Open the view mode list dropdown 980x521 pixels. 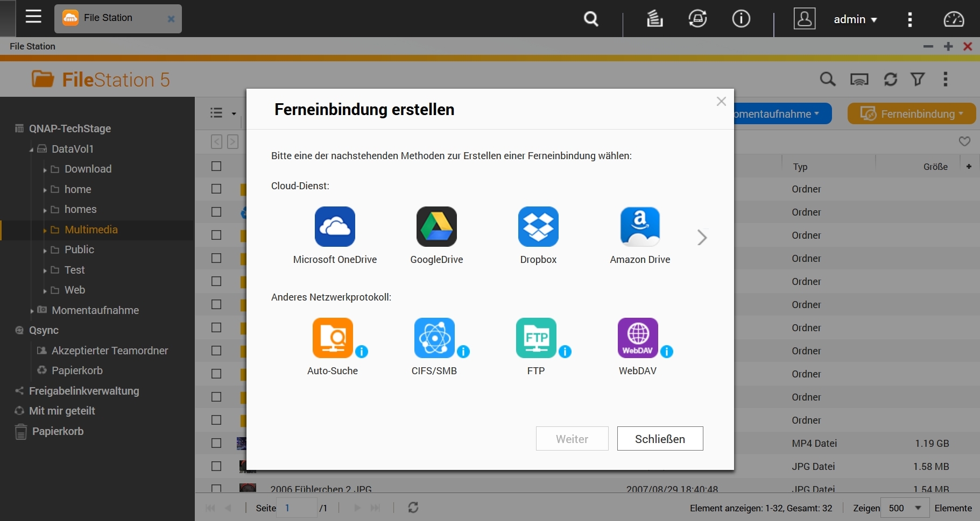[x=223, y=113]
